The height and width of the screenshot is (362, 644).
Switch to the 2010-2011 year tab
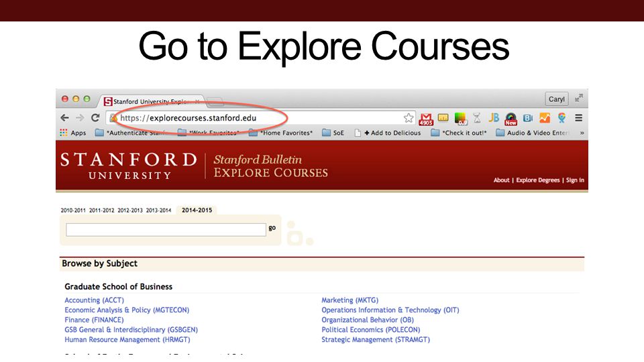coord(73,210)
